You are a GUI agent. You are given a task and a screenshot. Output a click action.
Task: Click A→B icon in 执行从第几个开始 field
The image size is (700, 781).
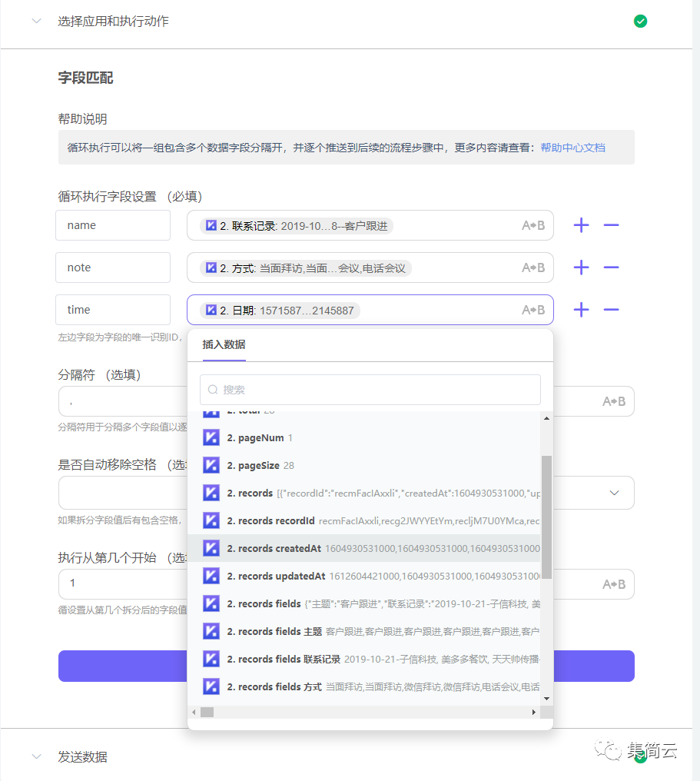614,584
